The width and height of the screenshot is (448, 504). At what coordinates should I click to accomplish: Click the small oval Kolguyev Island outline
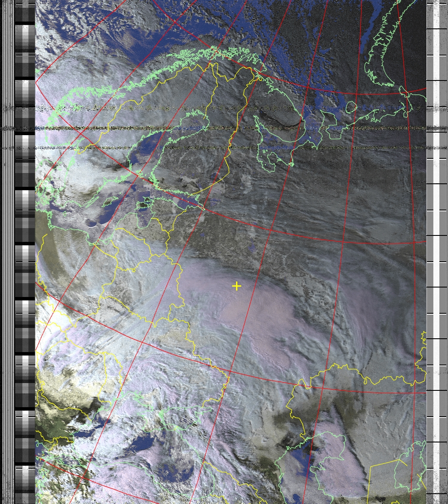[x=351, y=106]
